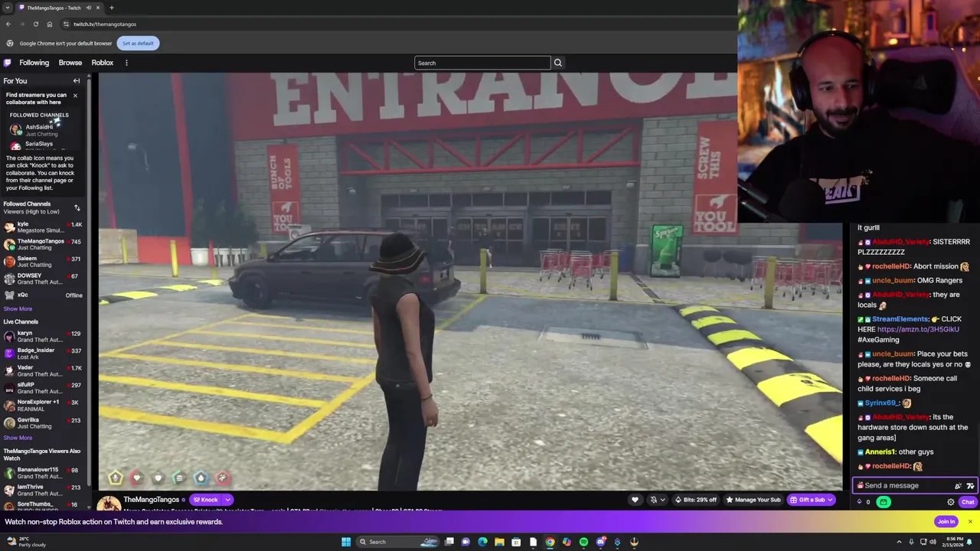Focus the Twitch Search input field
The width and height of the screenshot is (980, 551).
click(x=482, y=63)
